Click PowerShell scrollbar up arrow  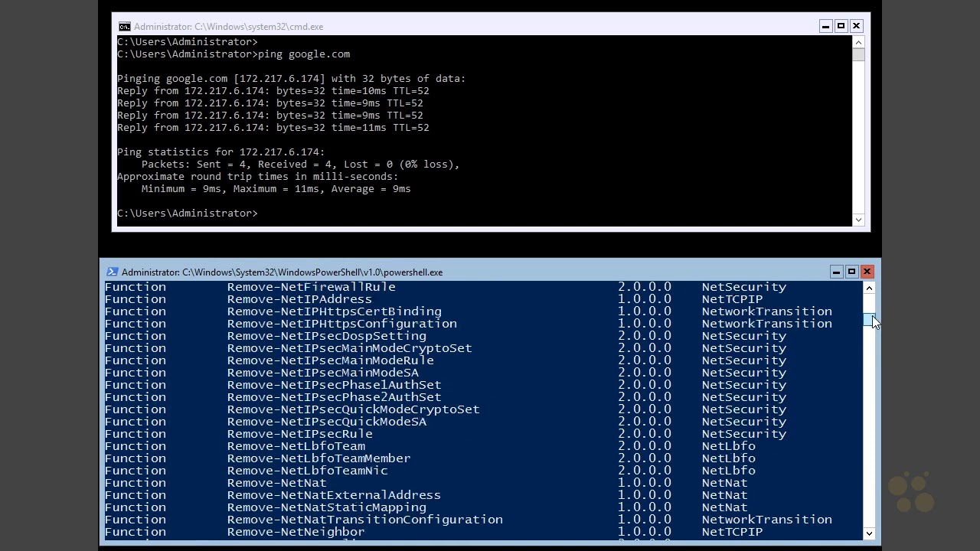pos(869,288)
